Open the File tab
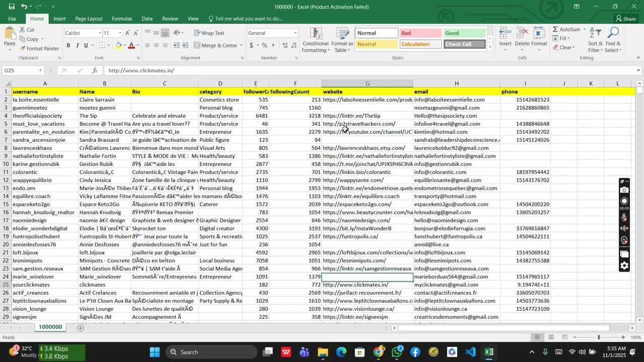The image size is (644, 362). [x=12, y=19]
